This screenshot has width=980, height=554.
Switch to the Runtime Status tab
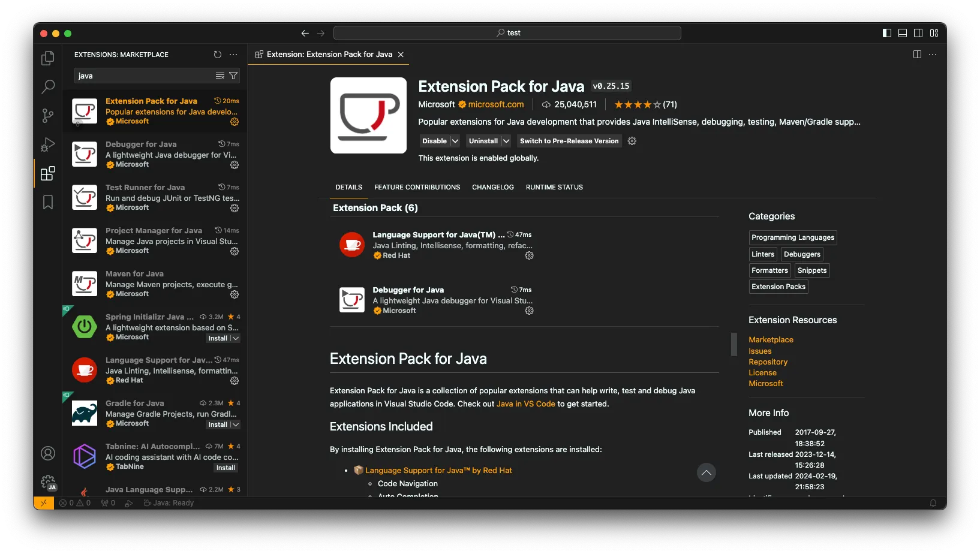pyautogui.click(x=554, y=187)
